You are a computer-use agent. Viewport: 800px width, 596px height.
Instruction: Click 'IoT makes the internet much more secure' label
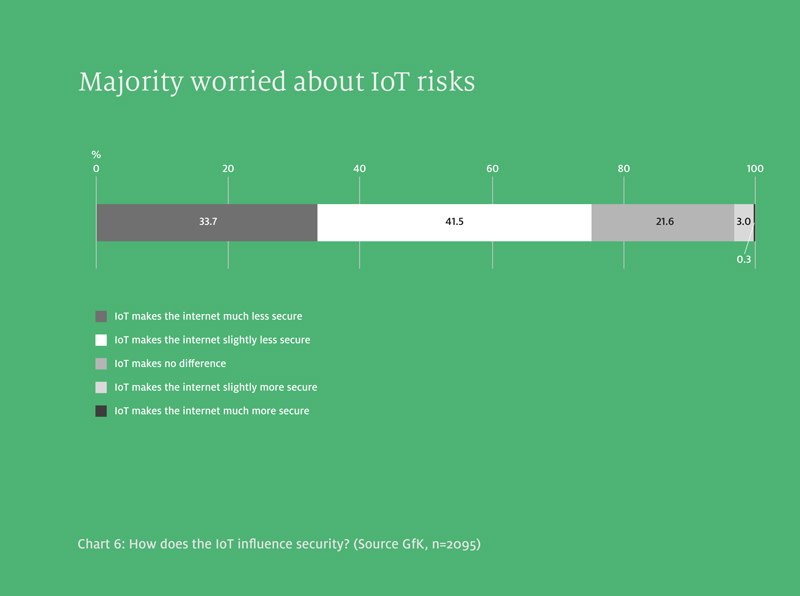[212, 411]
